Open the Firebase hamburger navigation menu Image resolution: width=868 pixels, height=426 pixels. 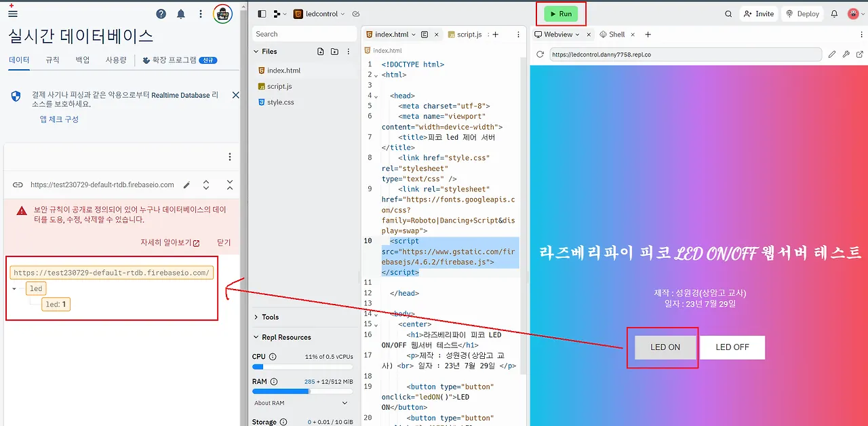pos(13,14)
